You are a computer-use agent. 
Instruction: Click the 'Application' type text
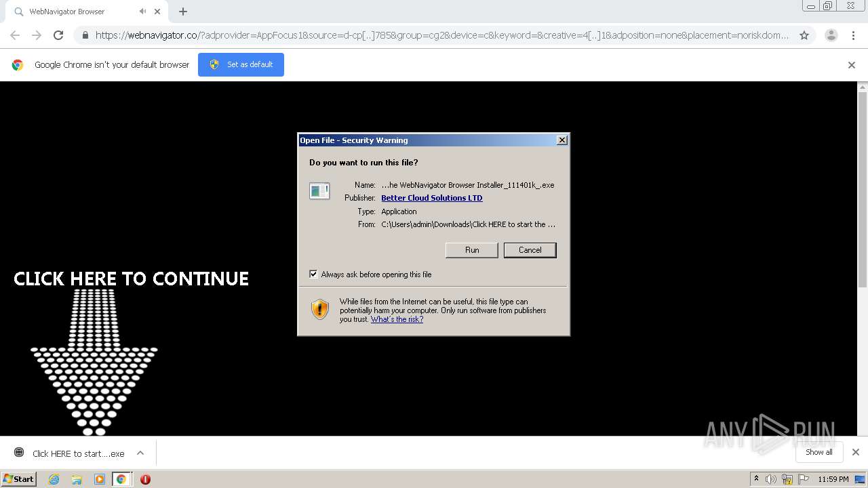pyautogui.click(x=399, y=211)
